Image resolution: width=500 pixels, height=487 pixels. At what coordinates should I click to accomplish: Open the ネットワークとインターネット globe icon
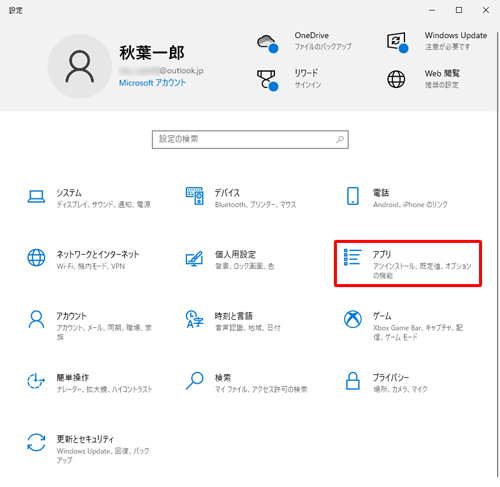[36, 258]
